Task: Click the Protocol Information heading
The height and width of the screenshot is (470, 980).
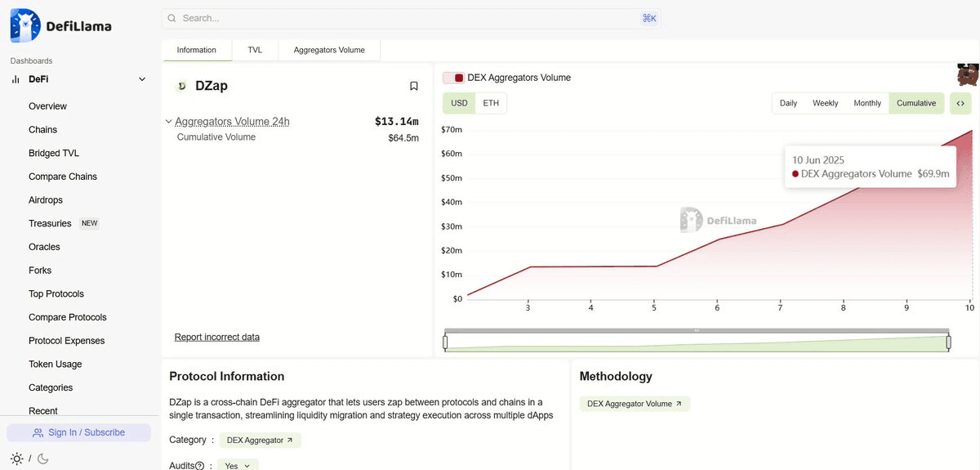Action: tap(227, 377)
